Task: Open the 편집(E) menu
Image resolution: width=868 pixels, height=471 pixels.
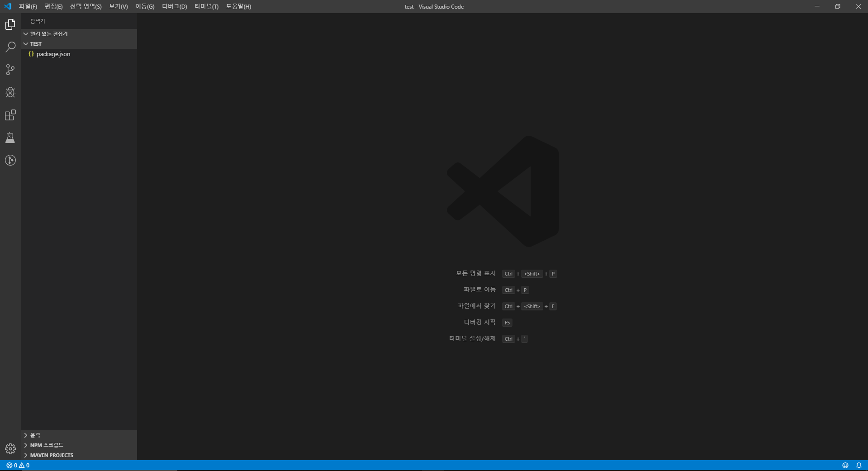Action: 53,6
